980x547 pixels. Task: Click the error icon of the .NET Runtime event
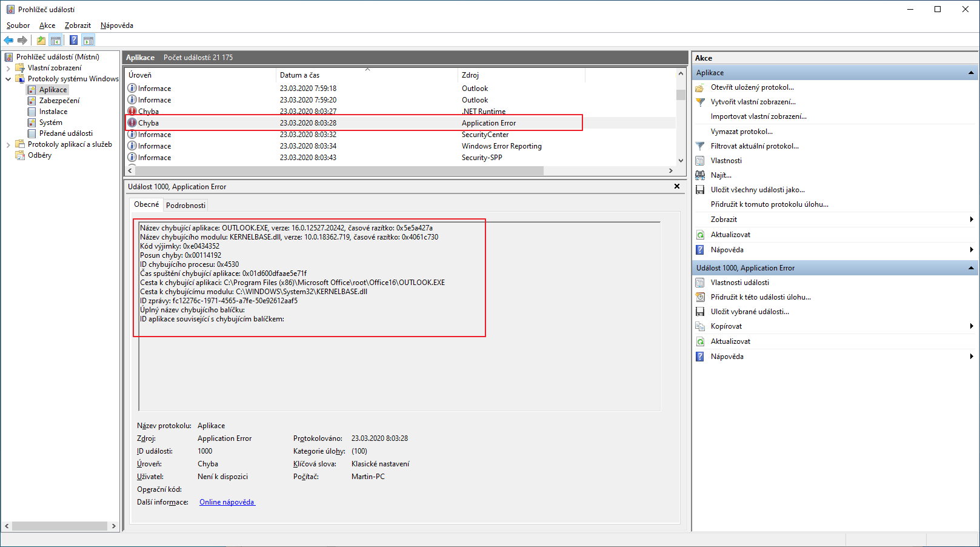[132, 112]
